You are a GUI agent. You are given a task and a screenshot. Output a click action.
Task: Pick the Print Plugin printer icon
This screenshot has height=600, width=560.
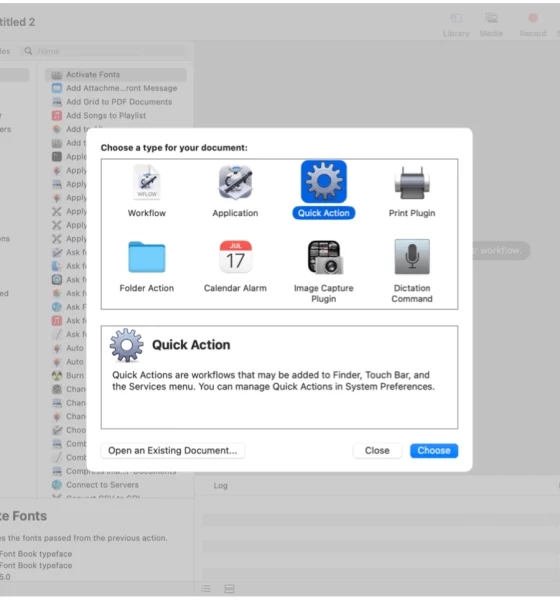tap(412, 183)
